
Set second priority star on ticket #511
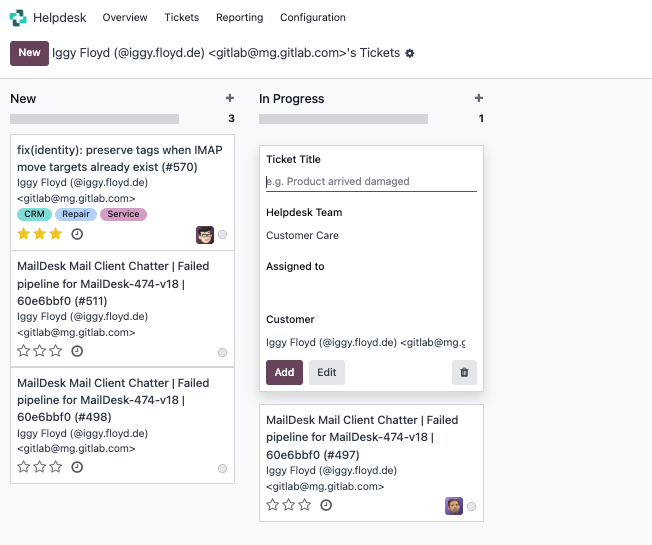(40, 351)
